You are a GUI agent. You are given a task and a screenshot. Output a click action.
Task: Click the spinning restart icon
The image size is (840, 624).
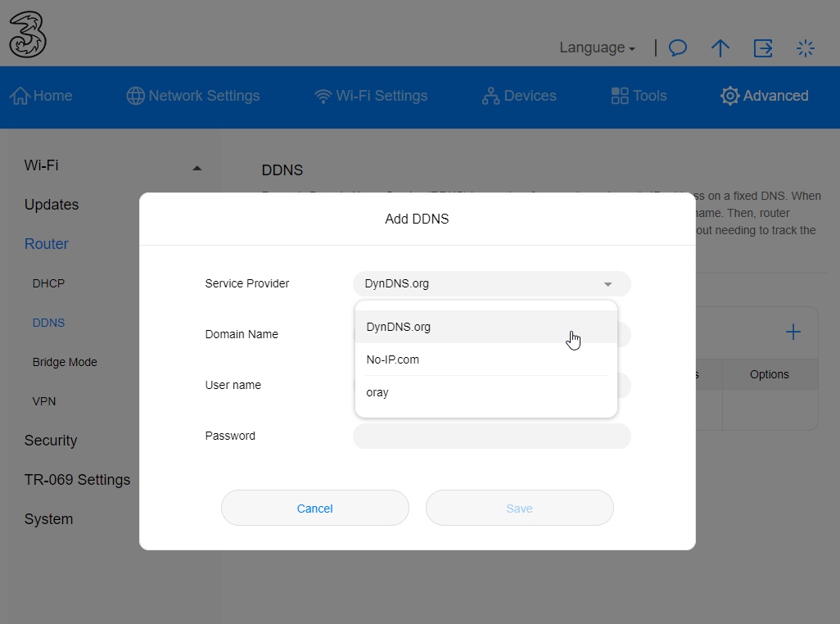805,48
